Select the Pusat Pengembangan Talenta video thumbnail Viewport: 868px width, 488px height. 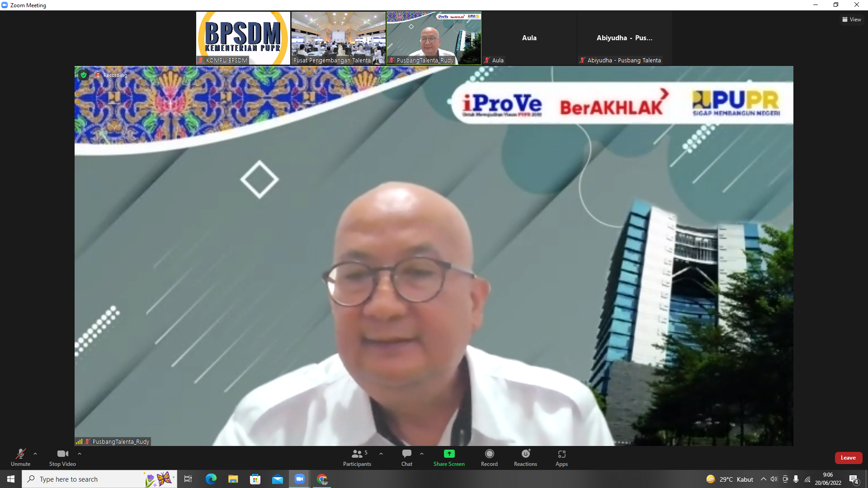(339, 38)
